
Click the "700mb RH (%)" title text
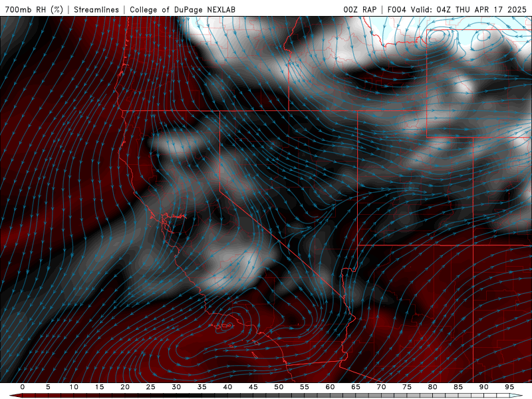click(34, 9)
